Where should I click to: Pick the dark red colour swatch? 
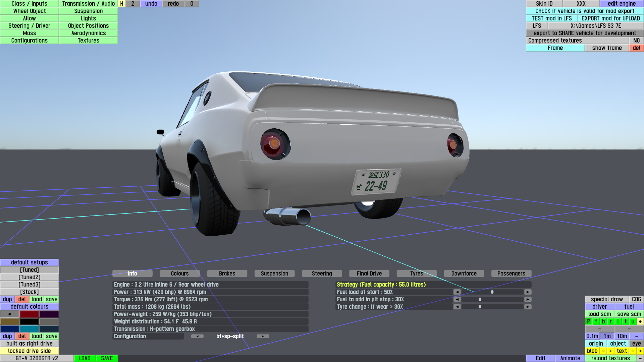pyautogui.click(x=30, y=314)
